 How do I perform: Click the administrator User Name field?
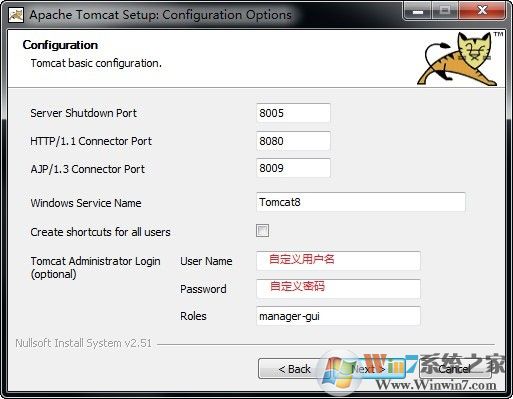(338, 261)
